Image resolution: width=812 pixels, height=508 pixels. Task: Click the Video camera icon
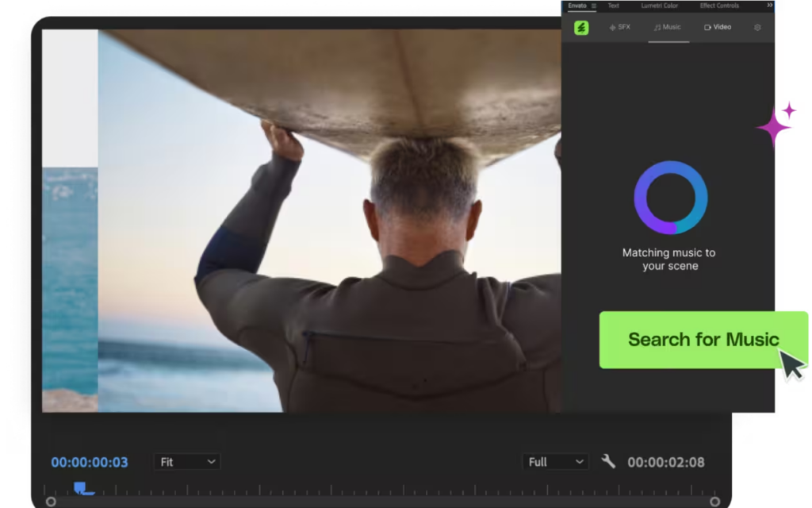click(x=706, y=26)
